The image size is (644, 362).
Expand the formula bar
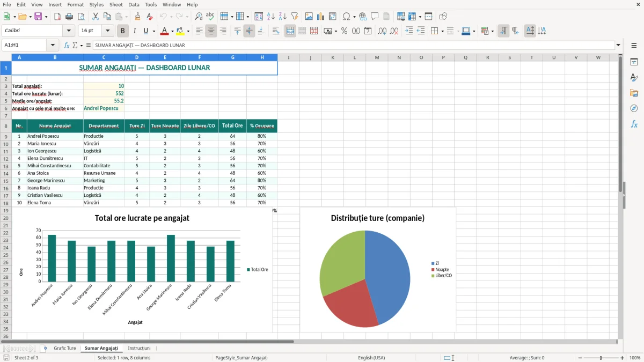click(x=618, y=45)
